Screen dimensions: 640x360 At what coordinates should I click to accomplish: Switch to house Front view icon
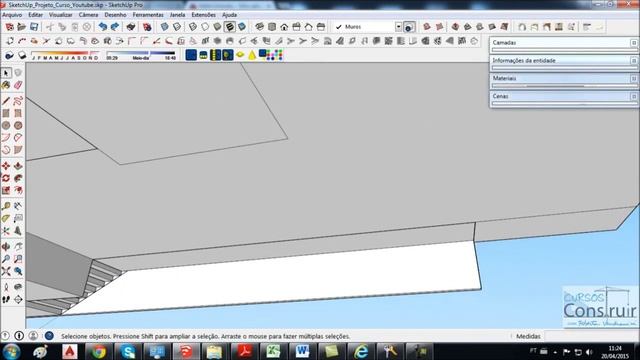pyautogui.click(x=284, y=27)
